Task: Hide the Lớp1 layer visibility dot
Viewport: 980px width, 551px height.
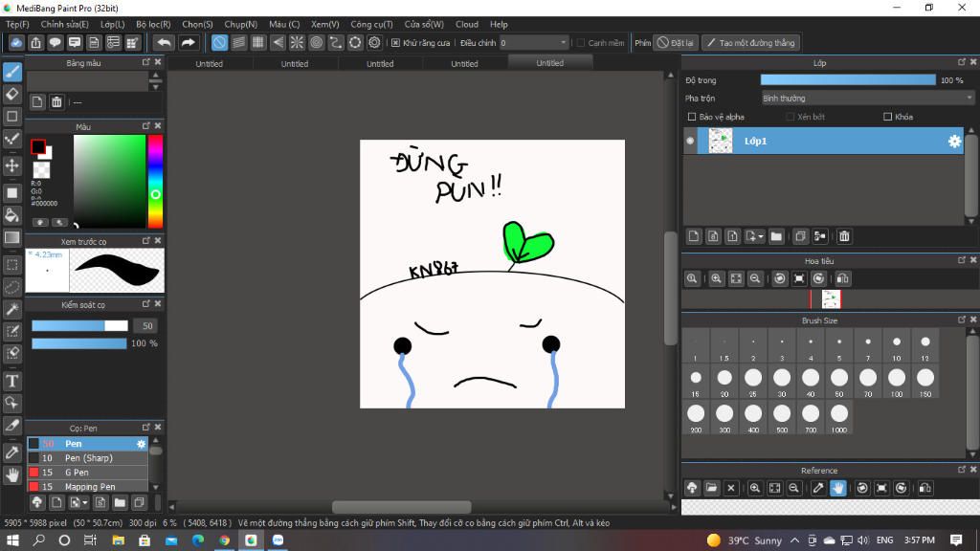Action: pos(690,142)
